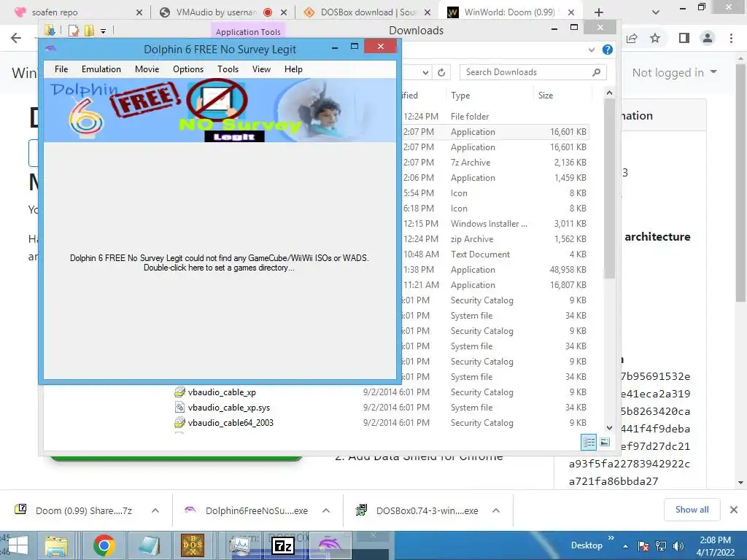Switch to the DOSBox download tab
The width and height of the screenshot is (747, 560).
pyautogui.click(x=367, y=12)
